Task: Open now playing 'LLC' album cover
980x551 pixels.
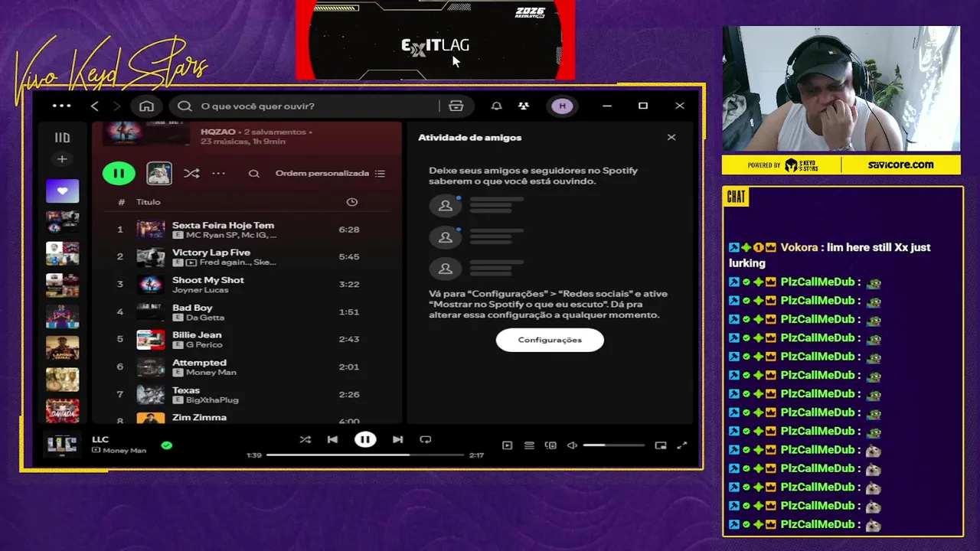Action: coord(62,445)
